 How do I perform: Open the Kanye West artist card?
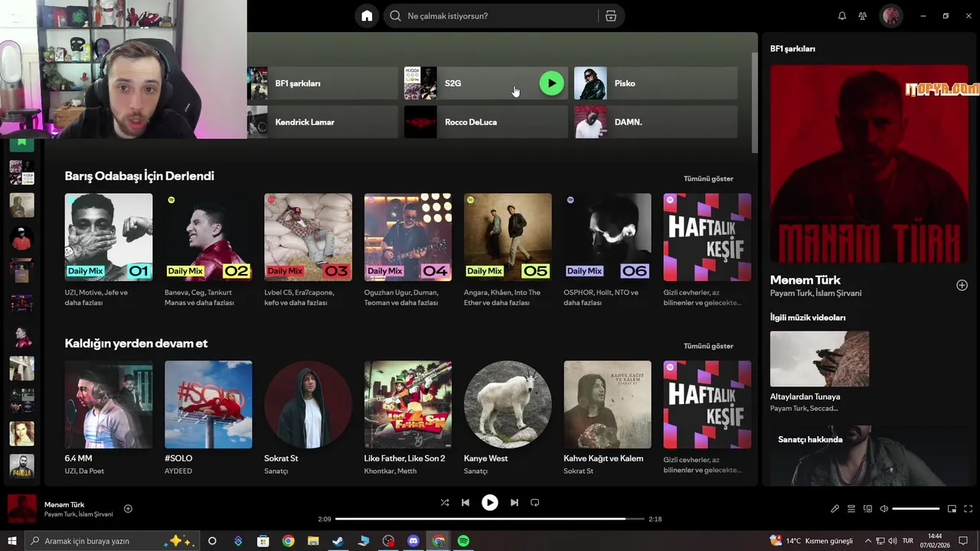point(508,418)
